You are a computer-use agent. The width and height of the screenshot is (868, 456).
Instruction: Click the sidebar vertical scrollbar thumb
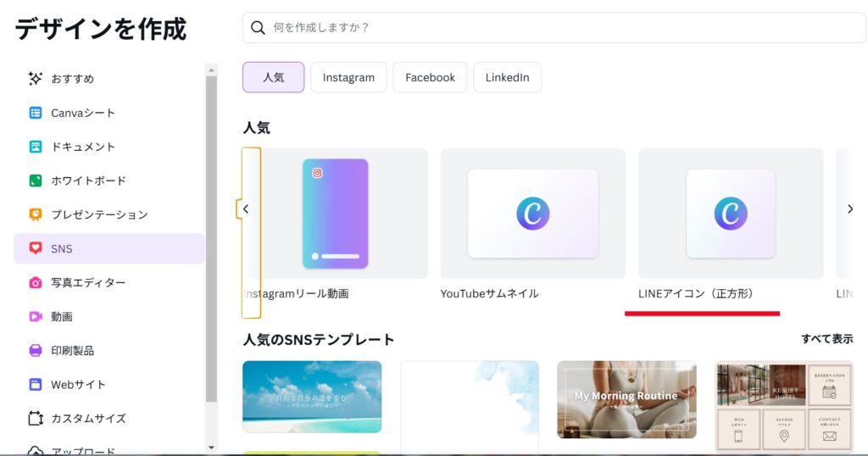pos(211,239)
